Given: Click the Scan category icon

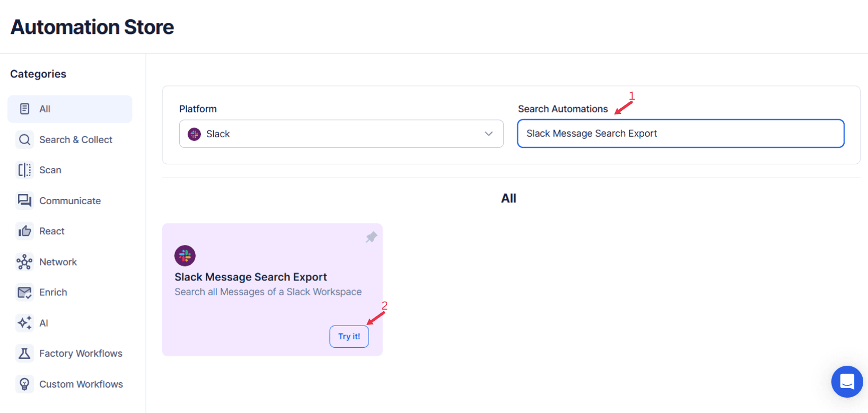Looking at the screenshot, I should click(x=24, y=170).
